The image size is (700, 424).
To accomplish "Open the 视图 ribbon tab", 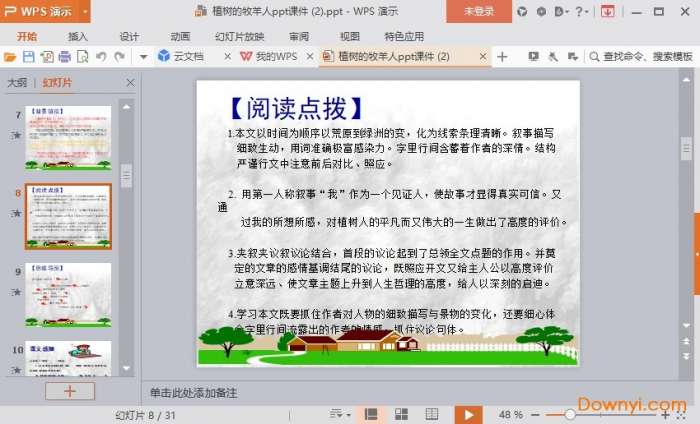I will (x=350, y=37).
